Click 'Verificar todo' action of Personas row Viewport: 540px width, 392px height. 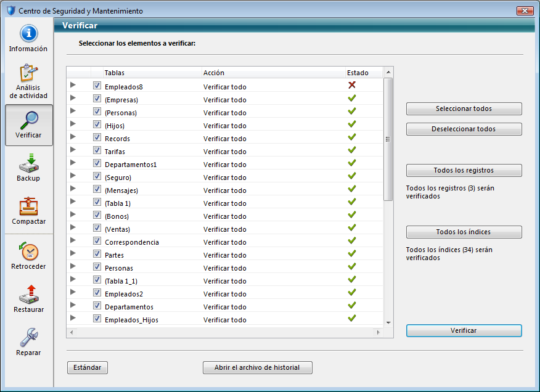(x=225, y=268)
